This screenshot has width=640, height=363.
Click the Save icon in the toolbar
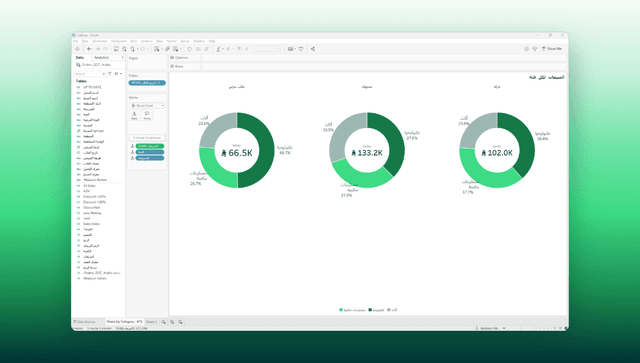click(116, 49)
